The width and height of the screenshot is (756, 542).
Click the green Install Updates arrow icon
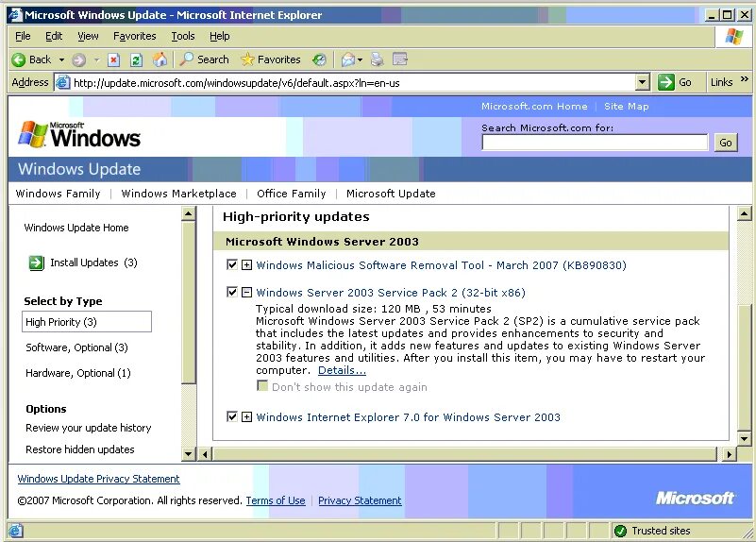point(36,263)
